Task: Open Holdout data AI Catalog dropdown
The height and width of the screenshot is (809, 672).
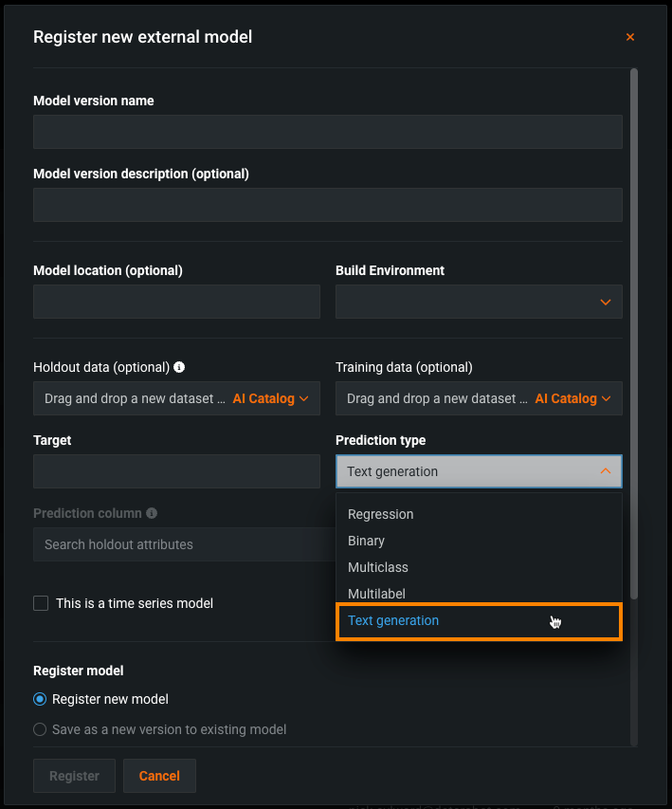Action: 271,398
